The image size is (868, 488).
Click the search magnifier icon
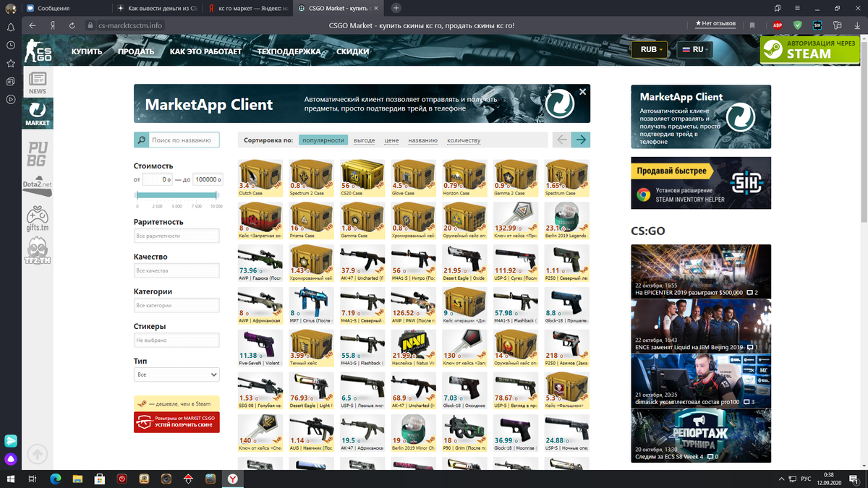(x=141, y=140)
